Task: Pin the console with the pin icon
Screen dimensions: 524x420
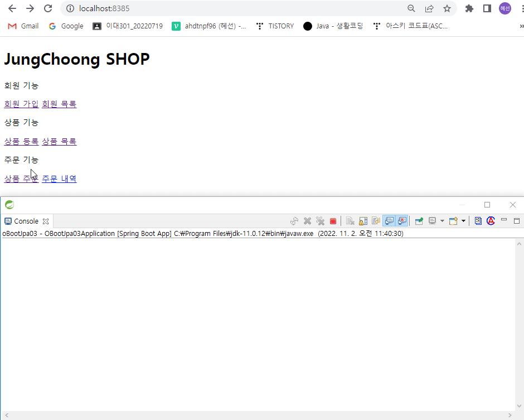Action: point(419,221)
